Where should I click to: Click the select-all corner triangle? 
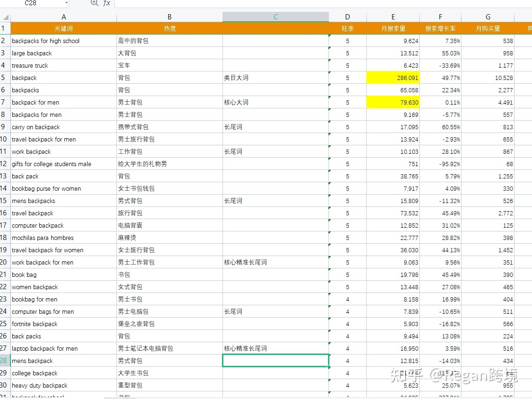point(5,17)
